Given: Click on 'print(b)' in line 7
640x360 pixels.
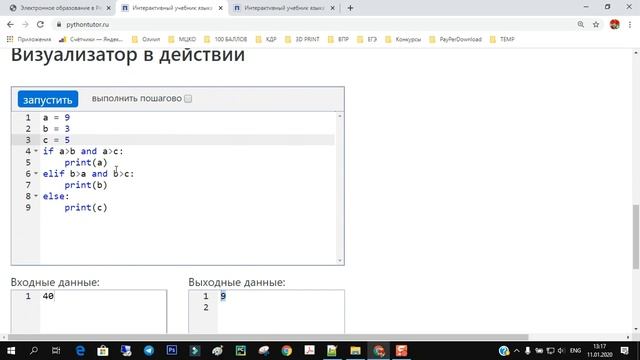Looking at the screenshot, I should [x=86, y=185].
